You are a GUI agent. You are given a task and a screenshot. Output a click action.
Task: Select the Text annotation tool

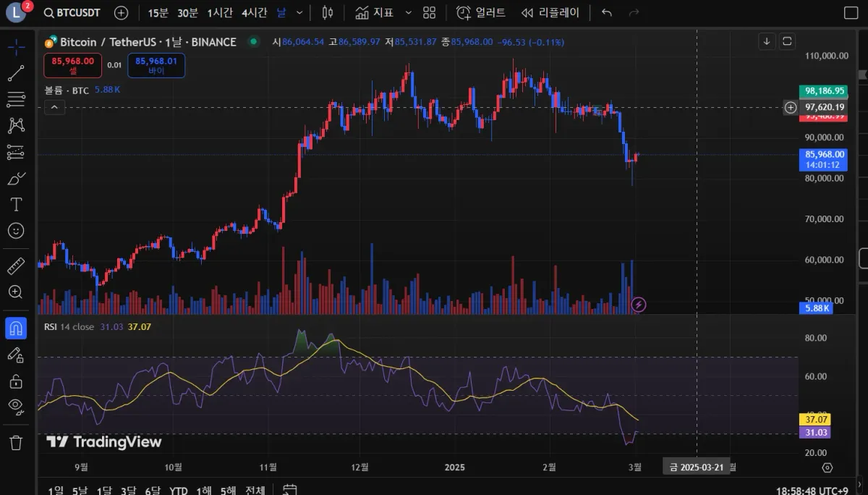16,204
